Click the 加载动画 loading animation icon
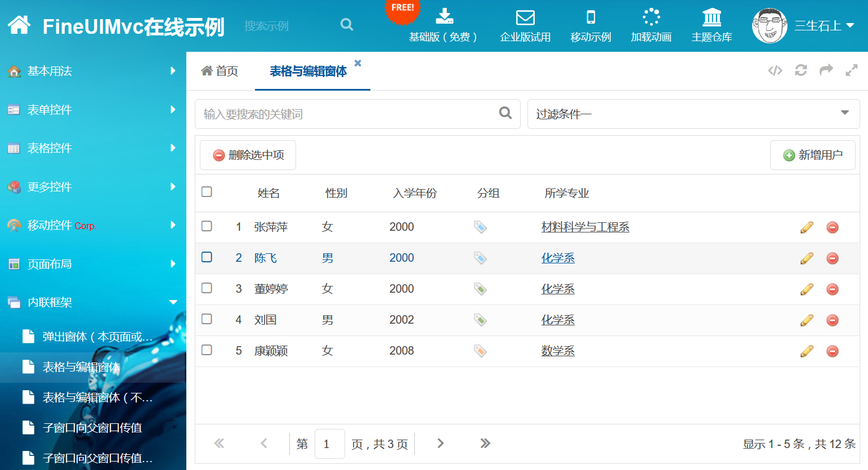Image resolution: width=868 pixels, height=470 pixels. click(x=651, y=18)
